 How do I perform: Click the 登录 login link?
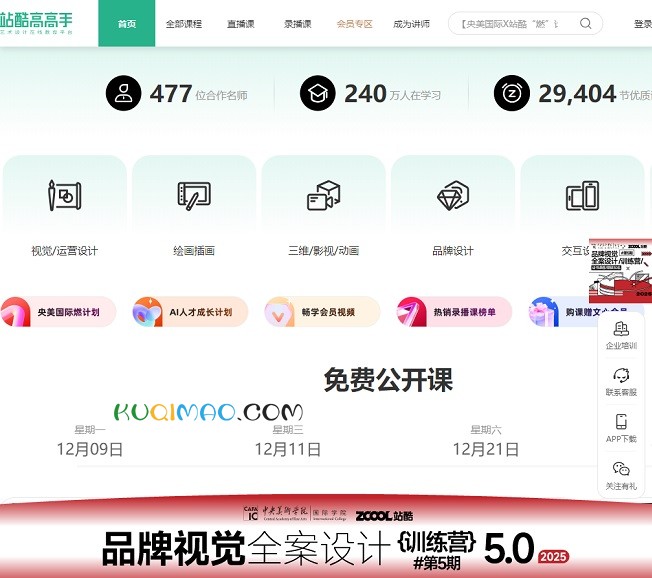[x=643, y=24]
